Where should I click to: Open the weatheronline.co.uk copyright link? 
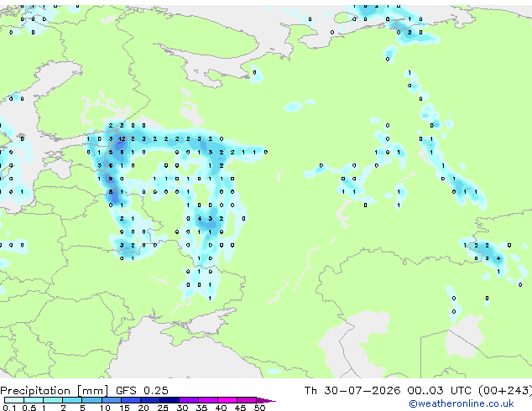click(x=461, y=403)
